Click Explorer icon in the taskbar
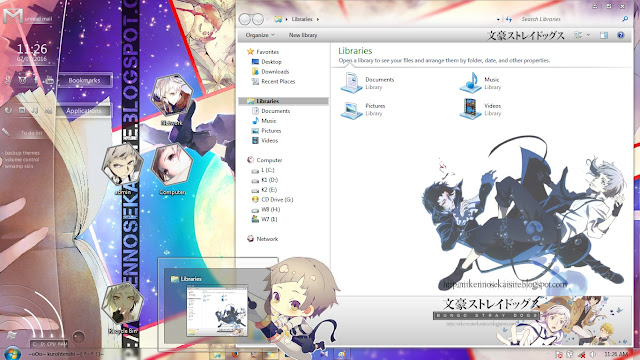The image size is (640, 360). (217, 354)
